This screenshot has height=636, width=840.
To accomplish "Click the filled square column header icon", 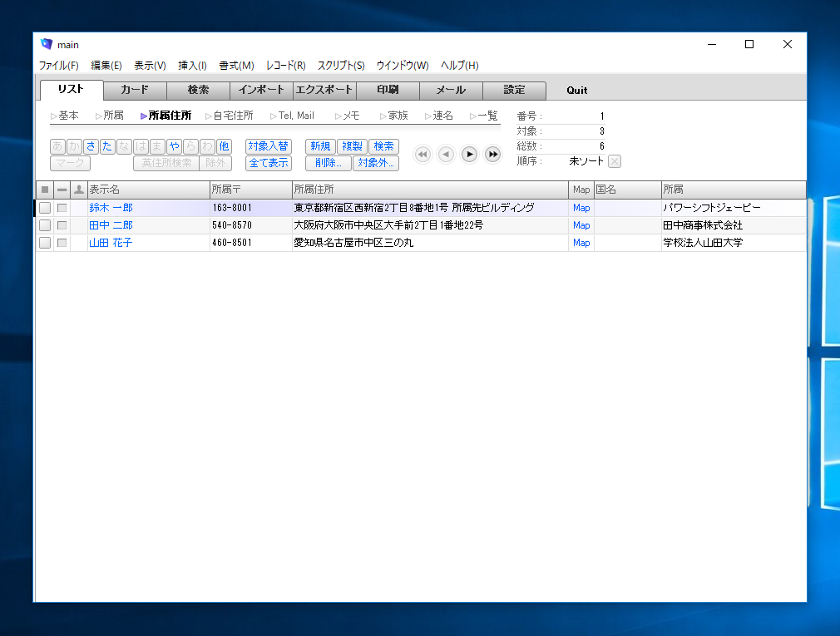I will (x=45, y=190).
